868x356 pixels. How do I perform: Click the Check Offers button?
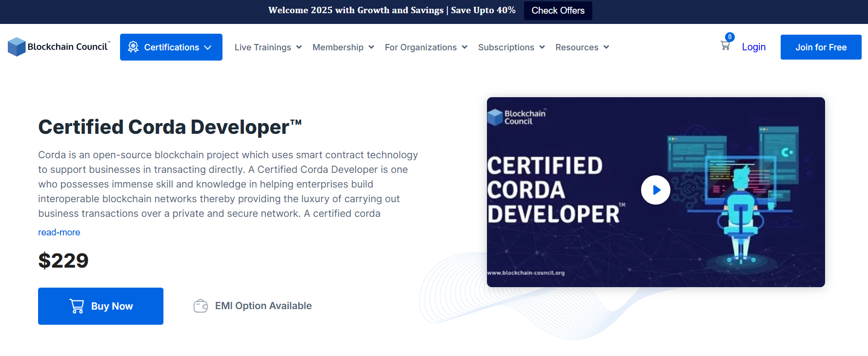point(558,11)
